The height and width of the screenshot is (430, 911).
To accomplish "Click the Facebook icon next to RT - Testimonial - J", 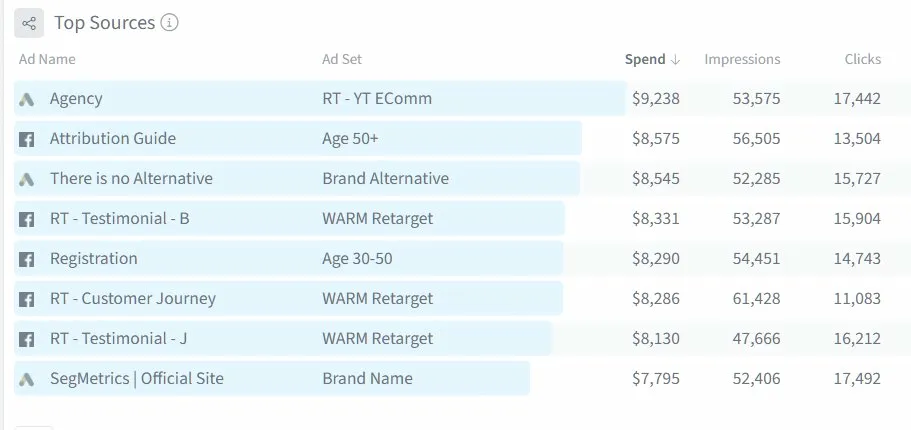I will click(x=26, y=339).
